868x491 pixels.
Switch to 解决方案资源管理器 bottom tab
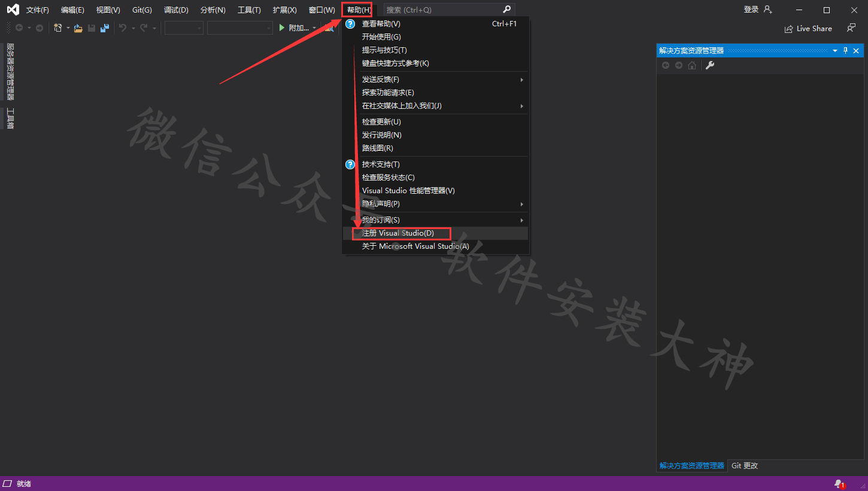click(x=691, y=465)
